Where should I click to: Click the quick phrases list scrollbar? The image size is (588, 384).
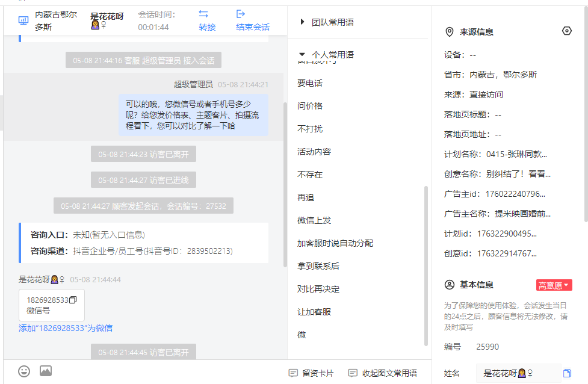pyautogui.click(x=426, y=266)
